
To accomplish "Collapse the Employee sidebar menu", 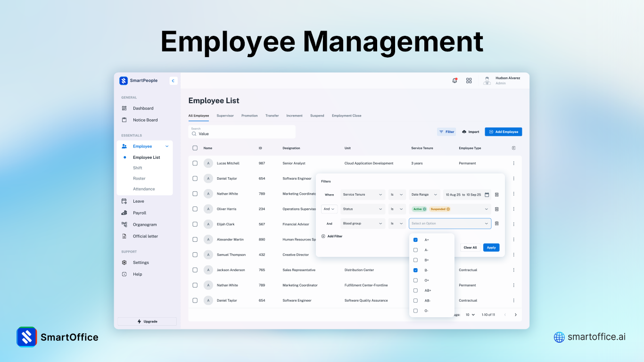I will pos(166,146).
